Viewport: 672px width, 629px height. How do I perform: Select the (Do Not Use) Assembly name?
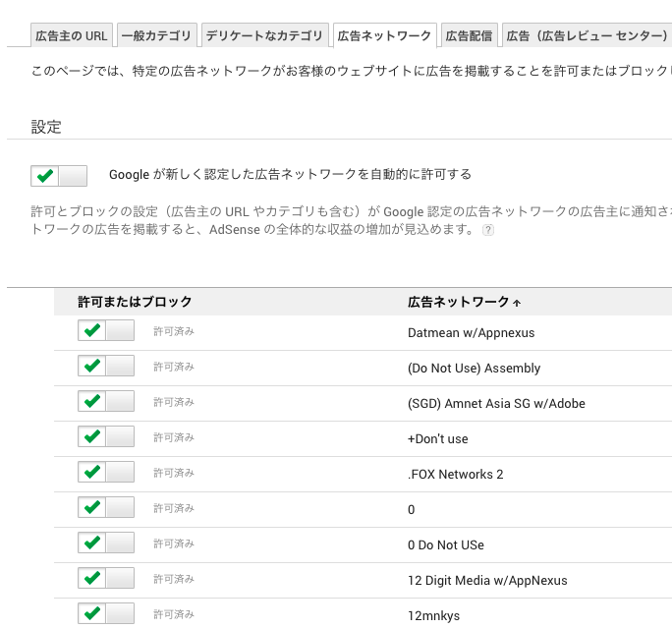click(x=474, y=369)
